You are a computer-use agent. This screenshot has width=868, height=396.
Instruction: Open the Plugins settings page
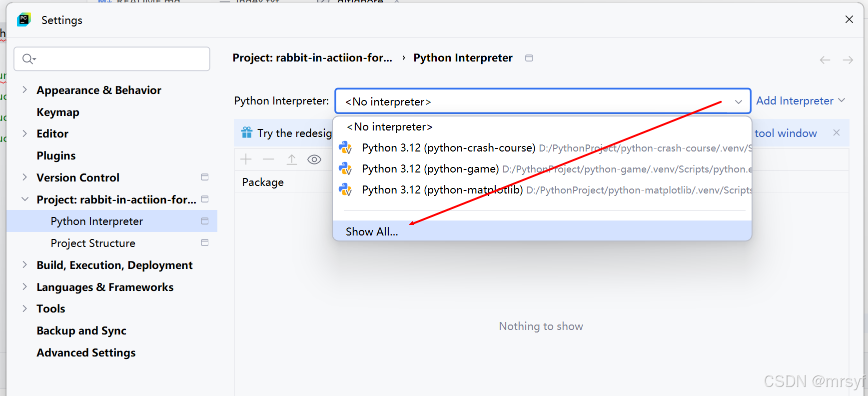[x=56, y=155]
